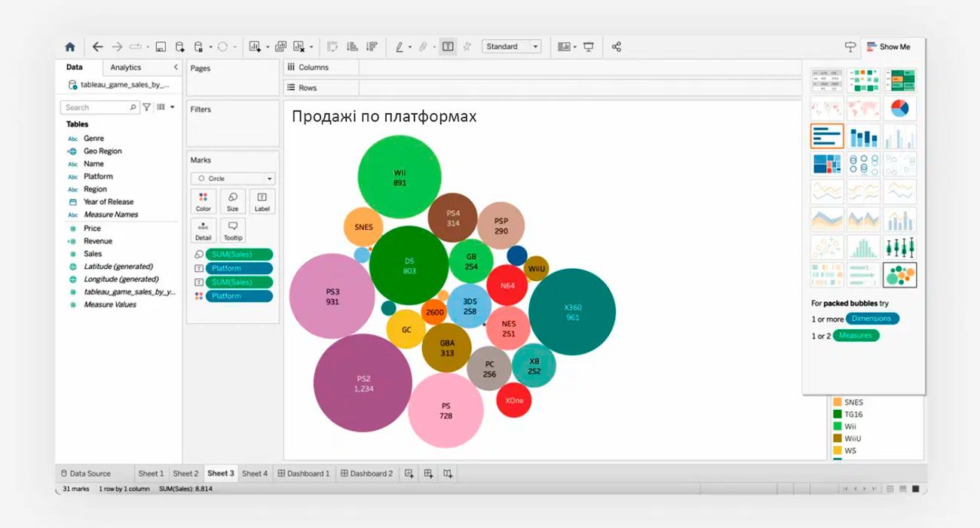This screenshot has height=528, width=980.
Task: Go to the Tableau home start page icon
Action: coord(70,47)
